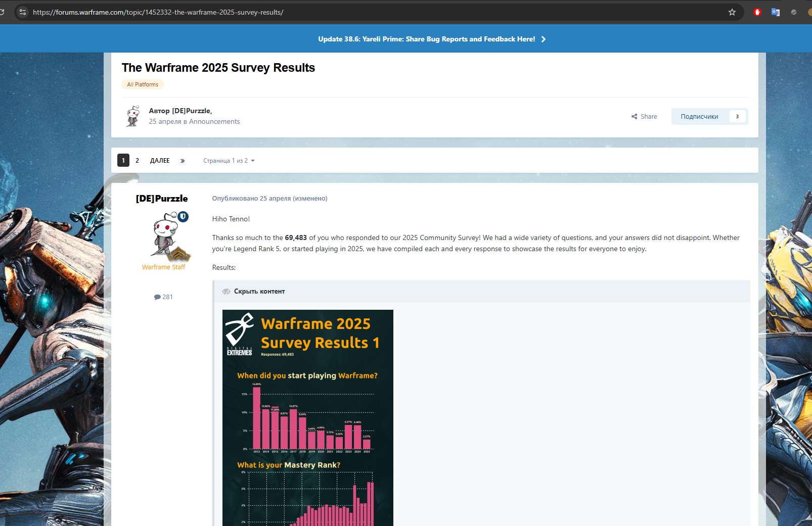Viewport: 812px width, 526px height.
Task: Click the Подписчики followers button
Action: tap(699, 116)
